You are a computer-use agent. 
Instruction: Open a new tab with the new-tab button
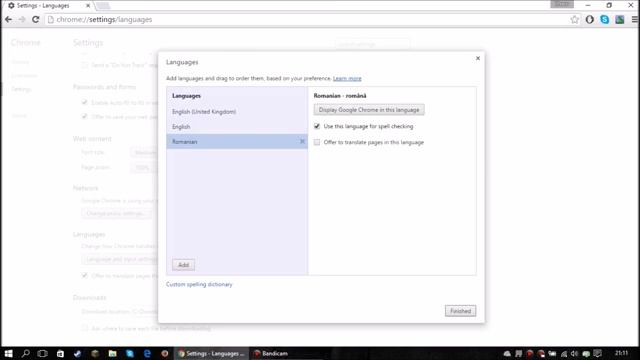click(x=103, y=6)
